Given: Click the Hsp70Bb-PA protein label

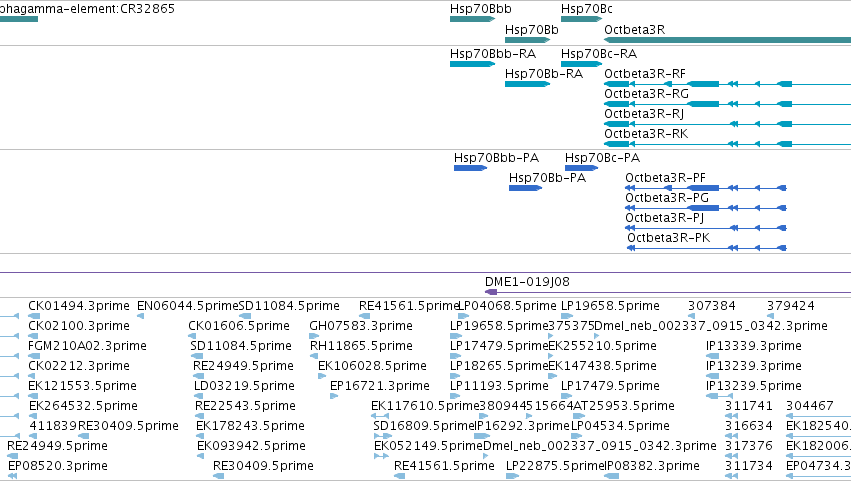Looking at the screenshot, I should tap(547, 178).
